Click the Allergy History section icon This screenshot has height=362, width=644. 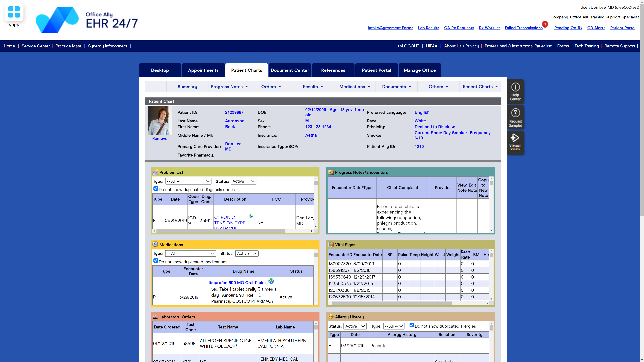[x=331, y=317]
